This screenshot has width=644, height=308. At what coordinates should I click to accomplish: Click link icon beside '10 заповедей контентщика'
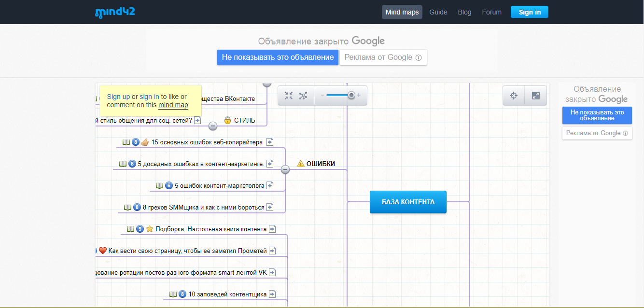pyautogui.click(x=272, y=294)
